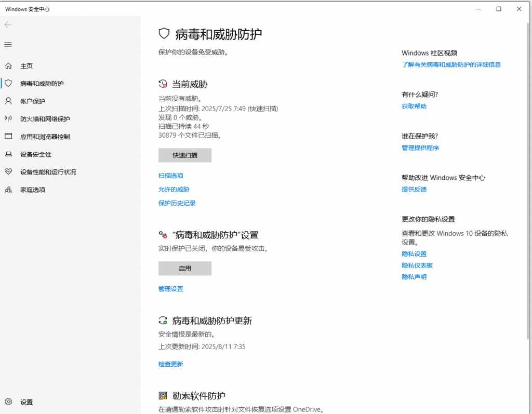Click 启用 to turn on real-time protection
532x414 pixels.
[x=185, y=269]
